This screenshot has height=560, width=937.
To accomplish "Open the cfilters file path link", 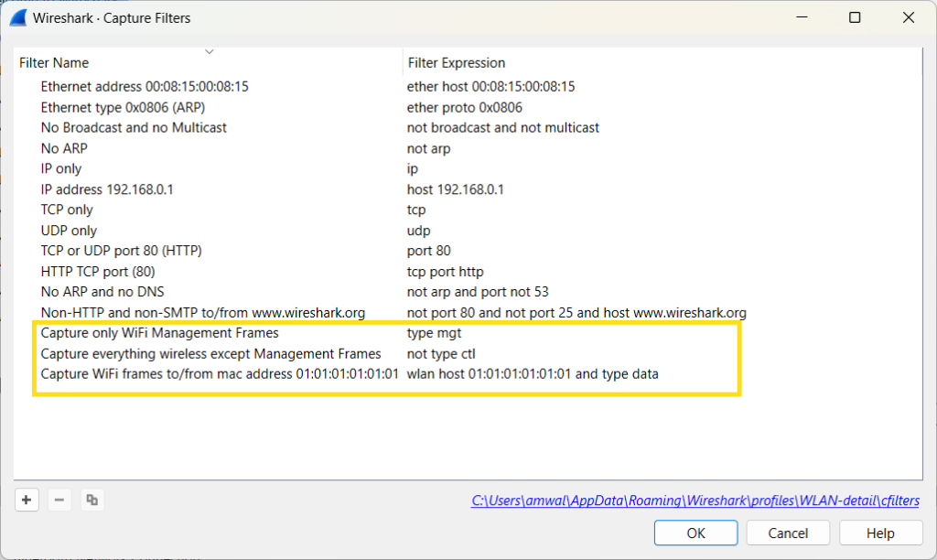I will (x=695, y=501).
